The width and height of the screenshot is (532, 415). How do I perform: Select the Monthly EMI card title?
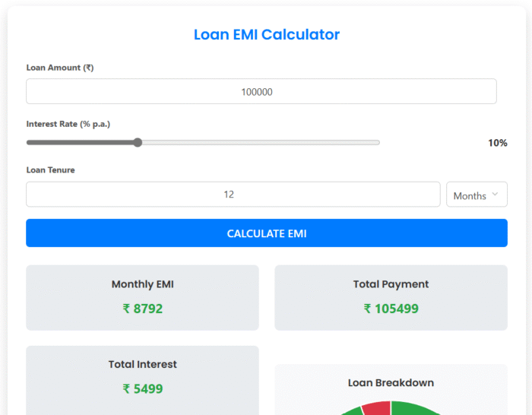coord(142,284)
